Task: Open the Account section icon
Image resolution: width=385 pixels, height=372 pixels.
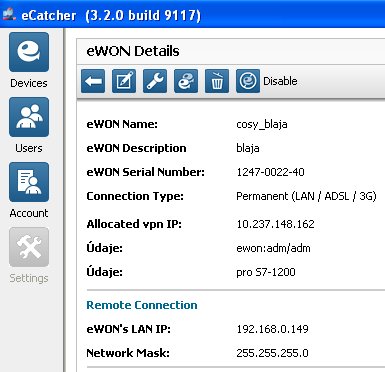Action: (29, 182)
